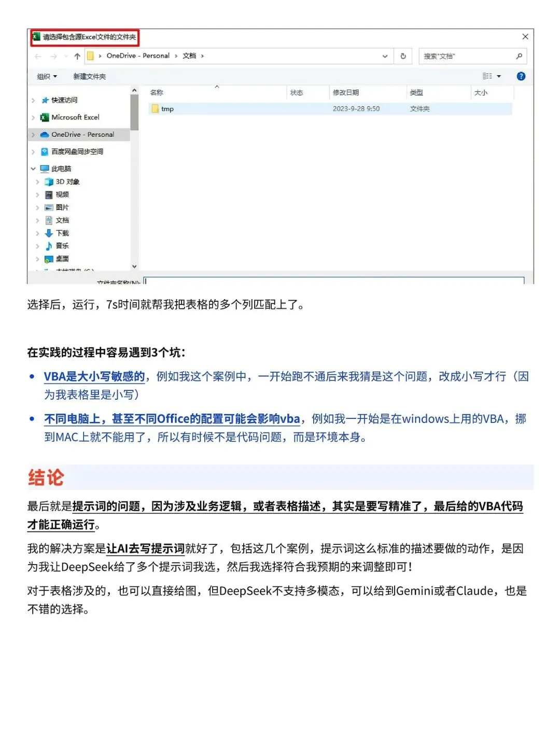Click underlined text 不同电脑上，甚至不同Office的配置可能会影响vba
The height and width of the screenshot is (746, 560).
pos(172,418)
